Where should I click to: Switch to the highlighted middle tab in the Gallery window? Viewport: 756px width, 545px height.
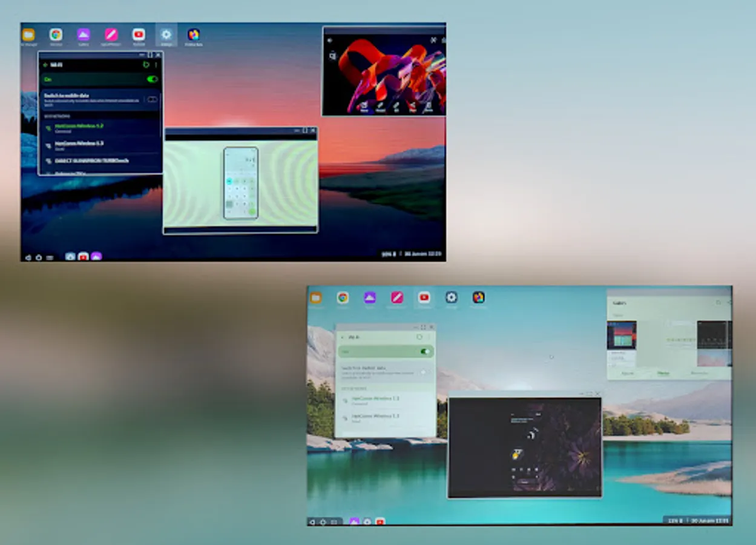click(x=664, y=373)
